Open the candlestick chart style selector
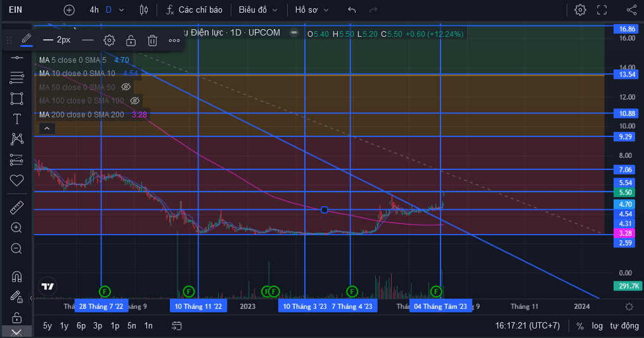644x338 pixels. pyautogui.click(x=144, y=10)
